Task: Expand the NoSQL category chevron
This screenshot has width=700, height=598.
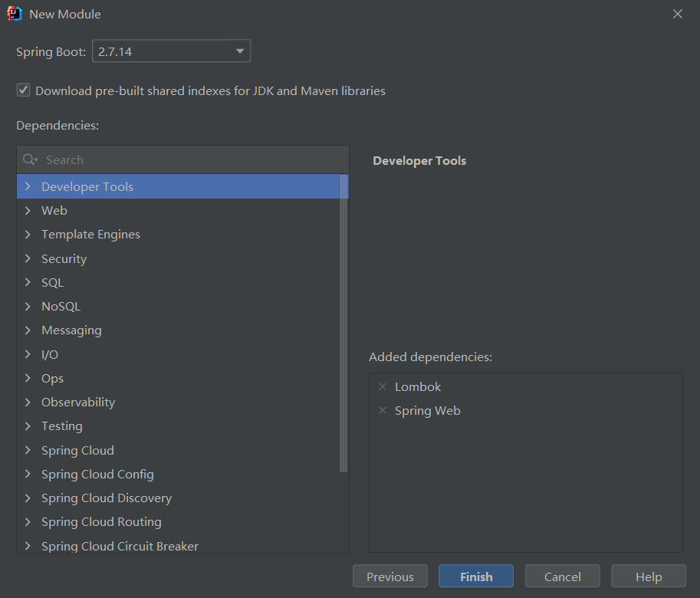Action: pyautogui.click(x=28, y=306)
